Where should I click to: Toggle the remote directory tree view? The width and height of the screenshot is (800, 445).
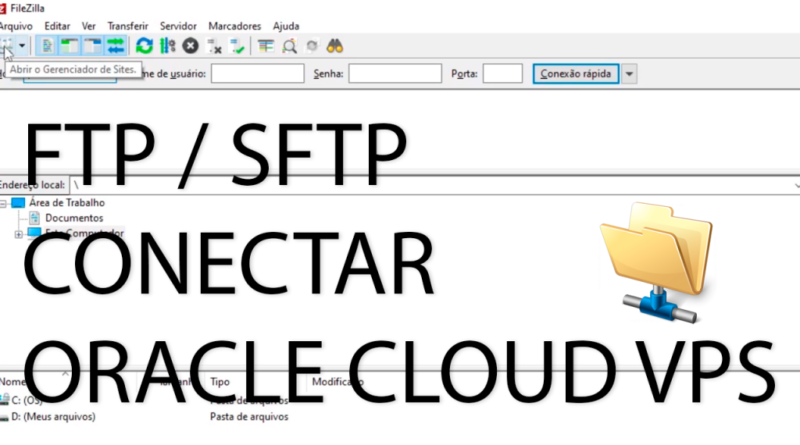tap(93, 46)
